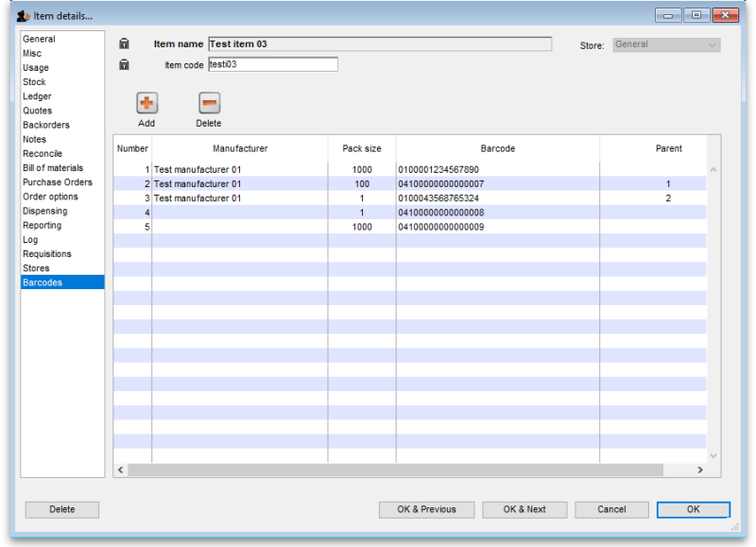Switch to the Dispensing section
Viewport: 756px width, 547px height.
tap(47, 211)
